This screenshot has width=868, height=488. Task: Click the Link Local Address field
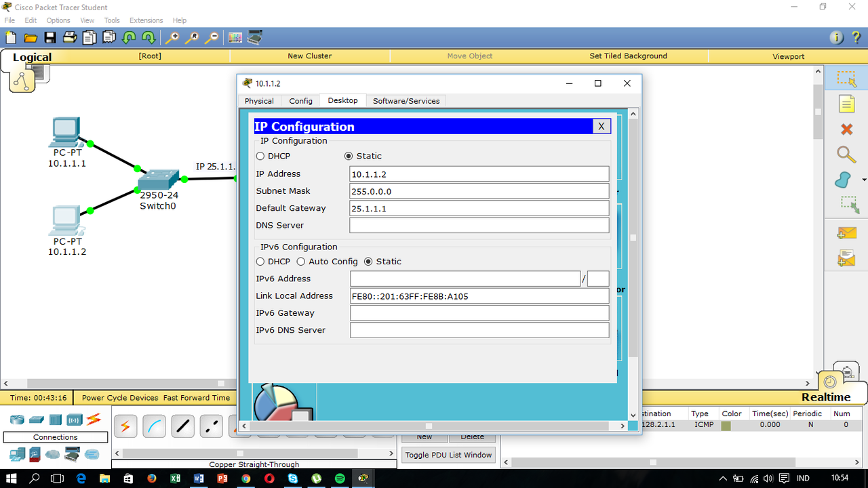click(479, 296)
